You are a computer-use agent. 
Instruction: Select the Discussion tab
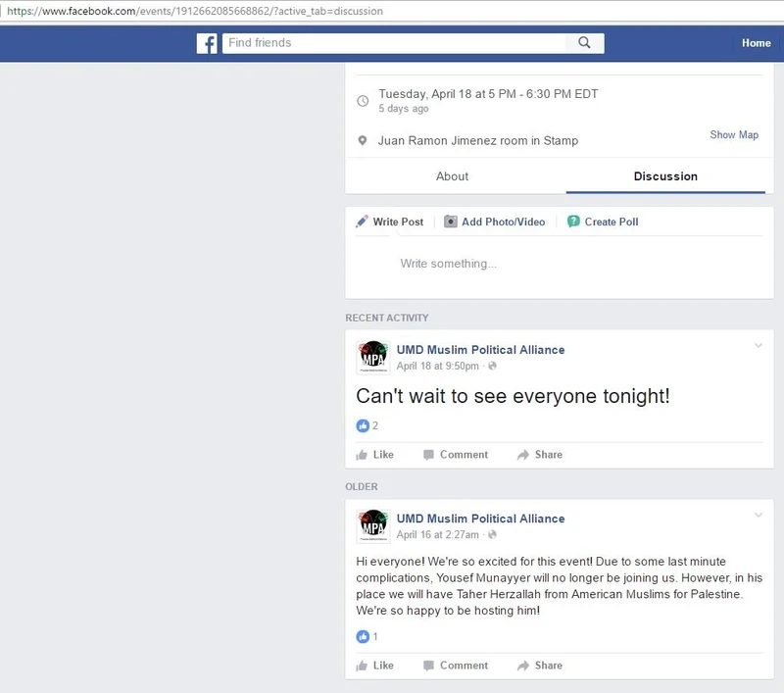pyautogui.click(x=665, y=176)
